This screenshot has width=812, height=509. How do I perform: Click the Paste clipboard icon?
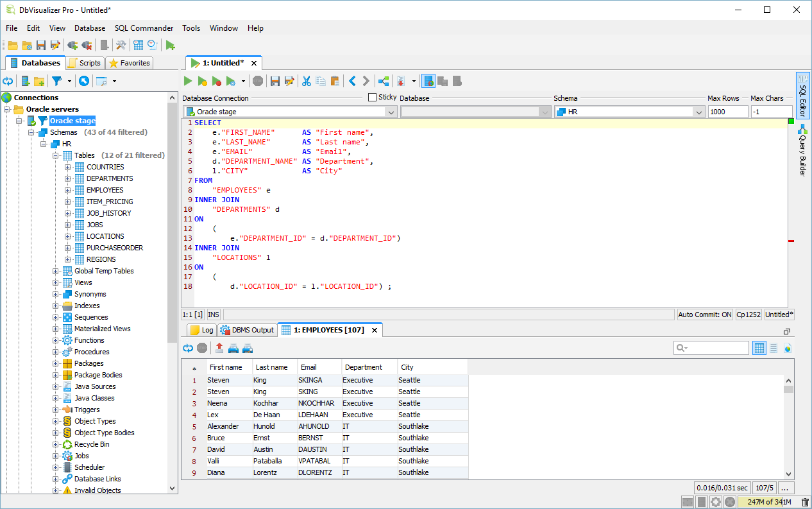[335, 81]
